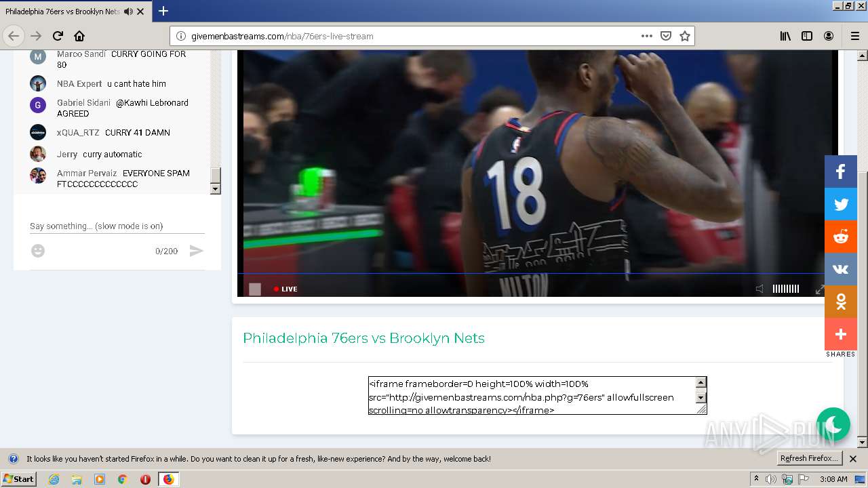Mute the tab audio icon
The width and height of the screenshot is (868, 488).
coord(128,12)
